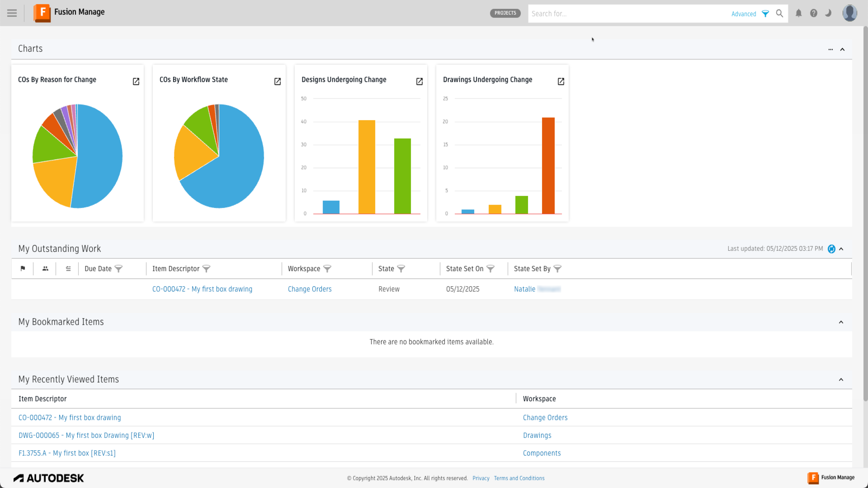This screenshot has height=488, width=868.
Task: Click the notifications bell icon
Action: (x=798, y=13)
